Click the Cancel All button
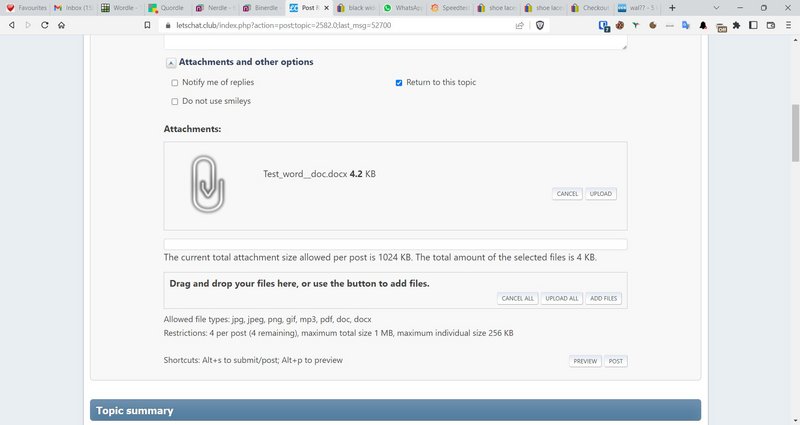Viewport: 800px width, 425px height. point(517,298)
